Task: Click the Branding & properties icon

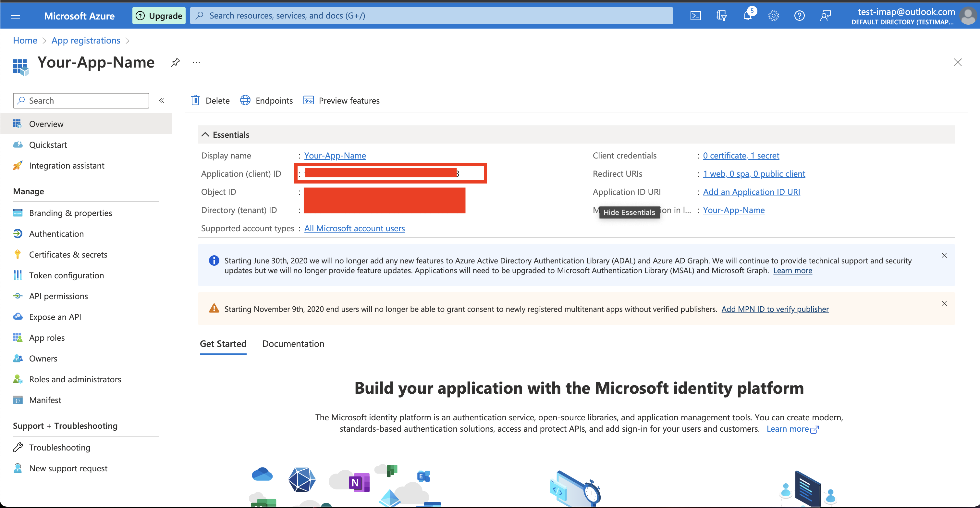Action: coord(18,212)
